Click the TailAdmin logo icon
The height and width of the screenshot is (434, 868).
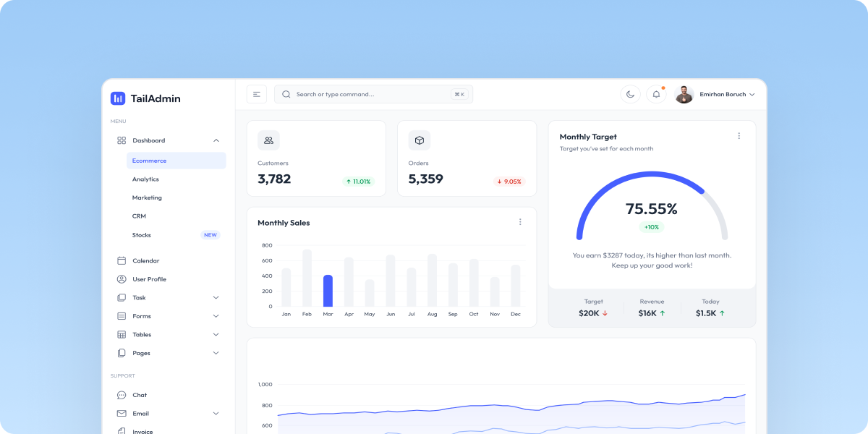(x=117, y=98)
